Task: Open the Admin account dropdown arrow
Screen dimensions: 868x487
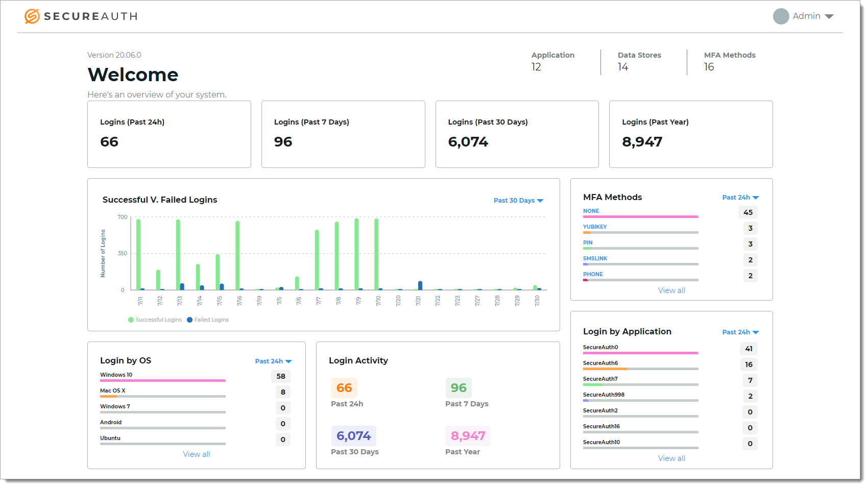Action: click(829, 16)
